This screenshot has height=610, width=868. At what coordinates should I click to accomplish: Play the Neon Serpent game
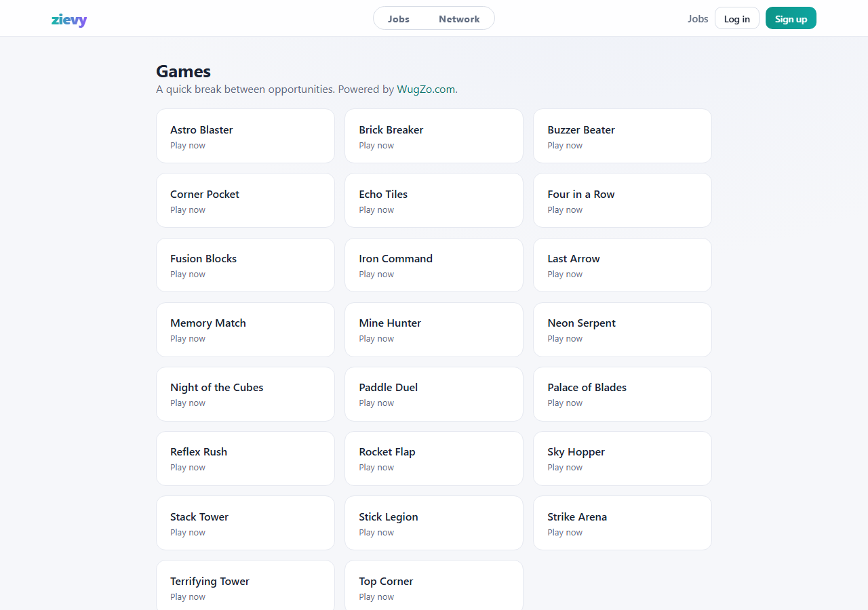[623, 329]
